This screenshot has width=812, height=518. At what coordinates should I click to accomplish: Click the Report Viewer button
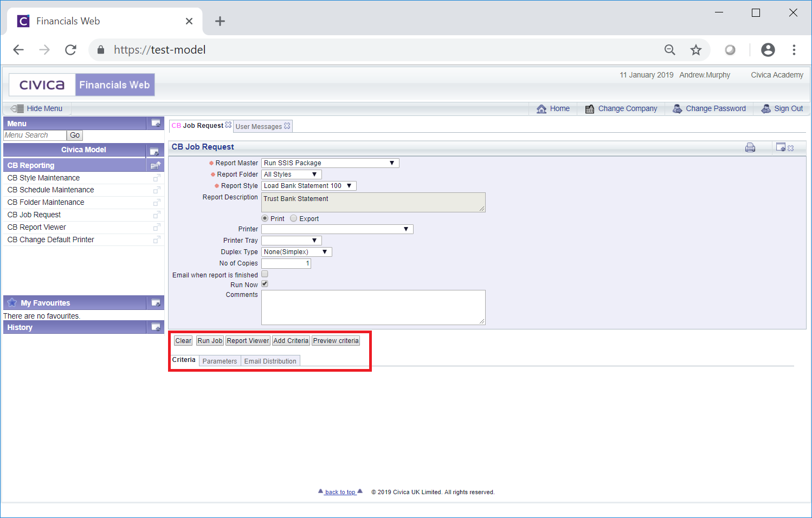coord(248,341)
